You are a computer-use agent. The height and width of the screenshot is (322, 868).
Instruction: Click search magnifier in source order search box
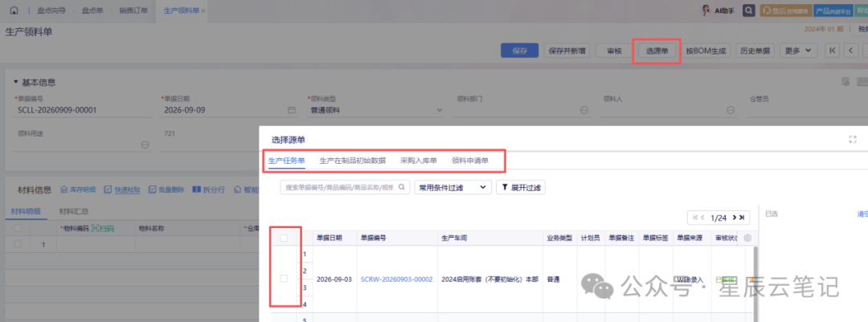click(402, 187)
